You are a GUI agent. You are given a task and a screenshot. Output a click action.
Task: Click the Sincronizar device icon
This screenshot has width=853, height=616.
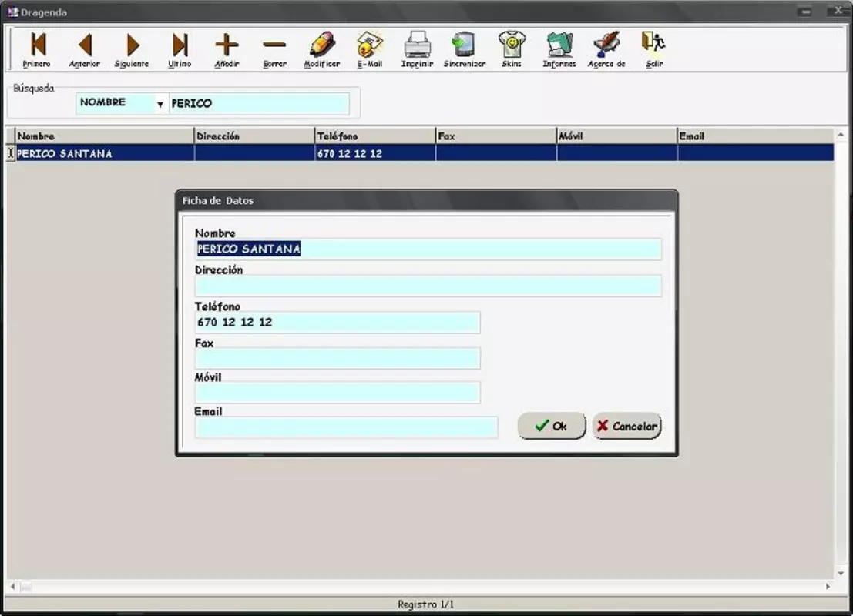465,49
